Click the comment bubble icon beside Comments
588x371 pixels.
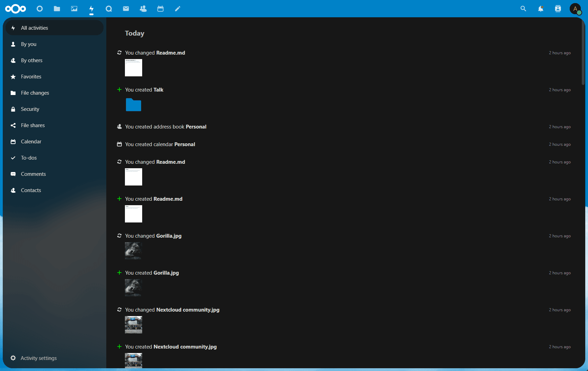[13, 174]
